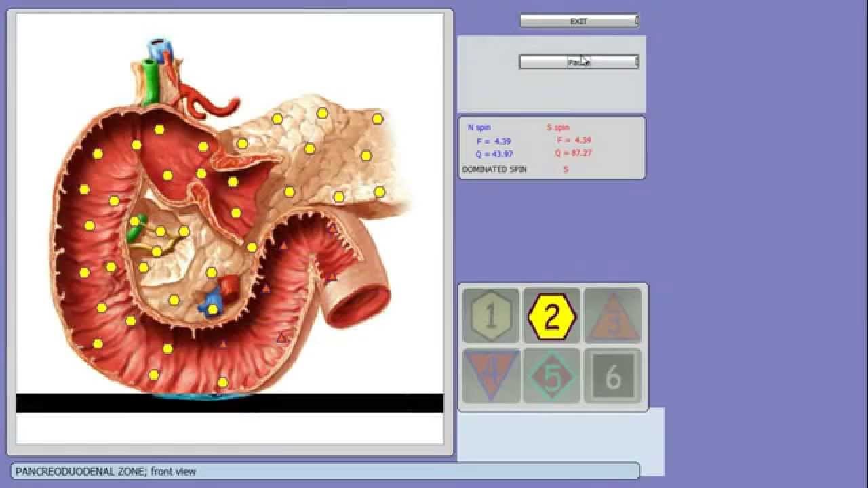The width and height of the screenshot is (868, 488).
Task: Choose the inverted triangle number 4 icon
Action: coord(491,375)
